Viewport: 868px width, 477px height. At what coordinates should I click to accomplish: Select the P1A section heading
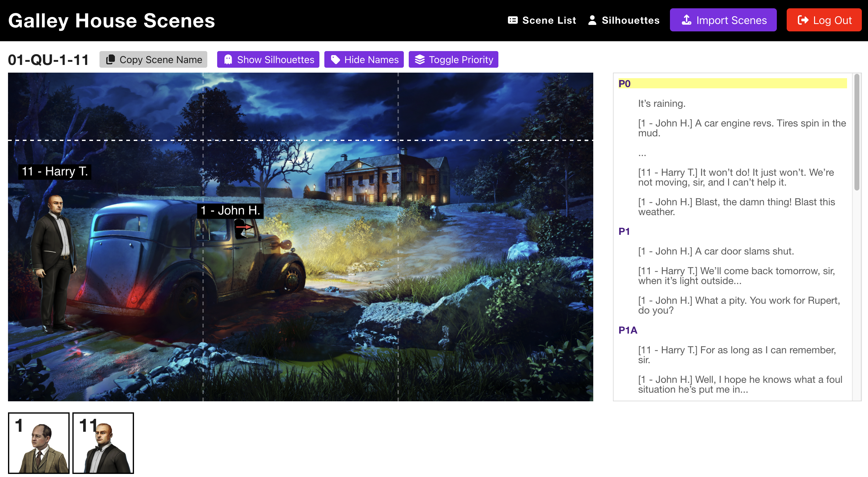click(628, 330)
